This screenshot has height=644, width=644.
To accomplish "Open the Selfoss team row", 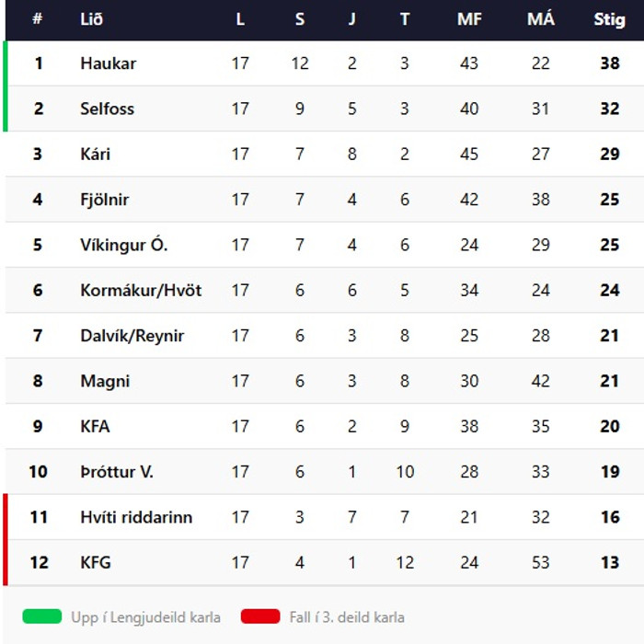I will 325,109.
